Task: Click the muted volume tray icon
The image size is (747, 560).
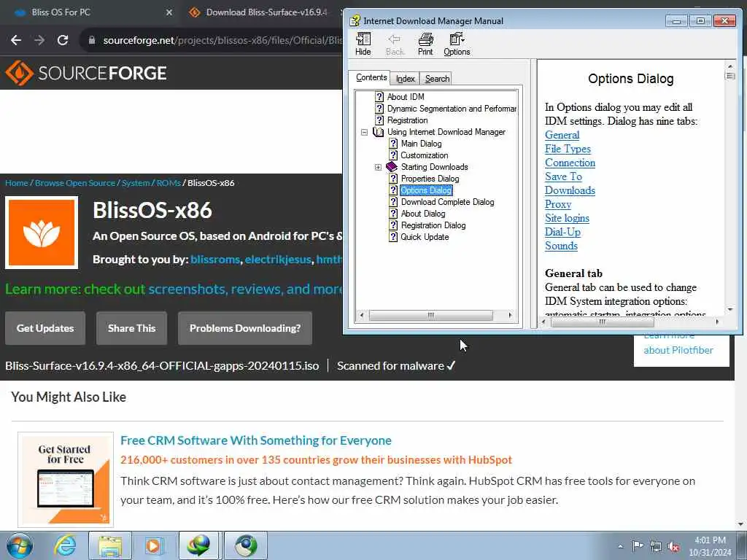Action: tap(673, 546)
